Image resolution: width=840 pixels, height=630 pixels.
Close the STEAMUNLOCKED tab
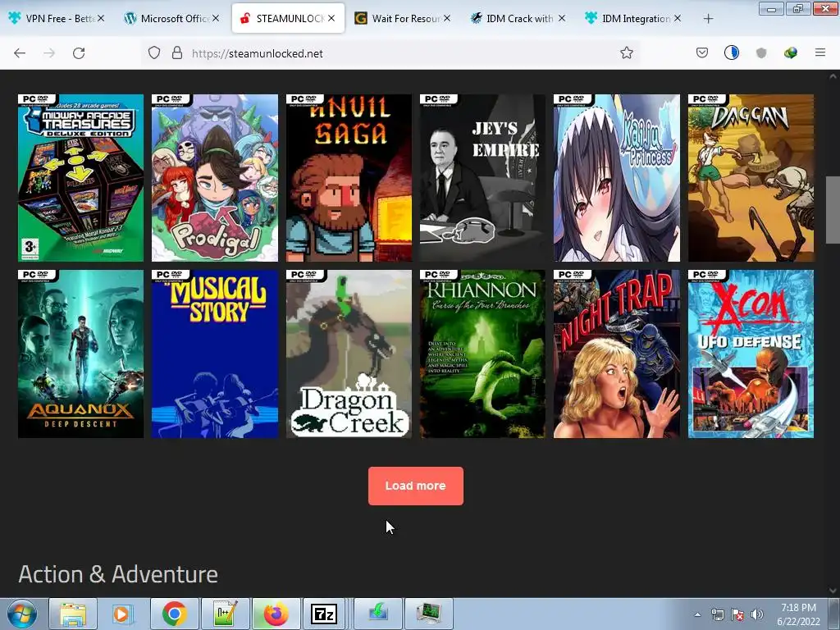[331, 18]
